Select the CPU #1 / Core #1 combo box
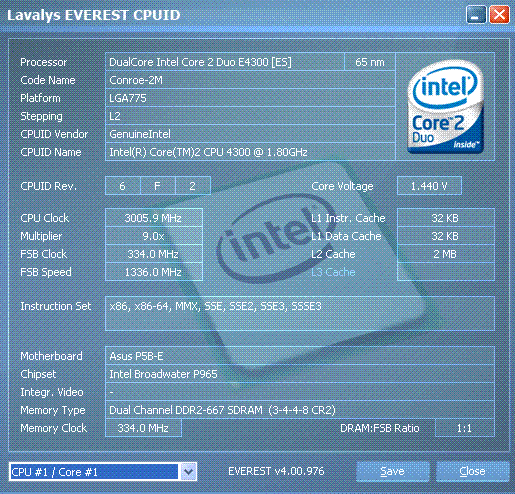This screenshot has height=494, width=515. coord(103,472)
